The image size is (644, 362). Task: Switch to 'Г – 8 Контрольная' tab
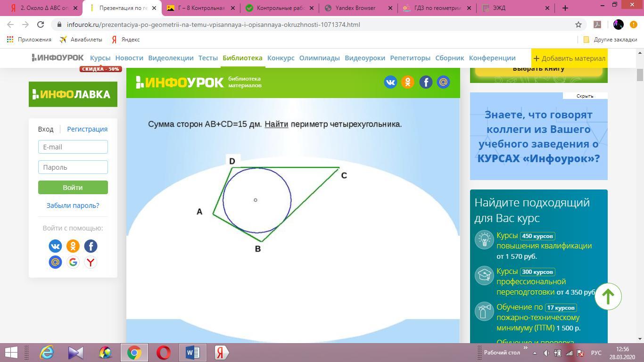coord(200,8)
